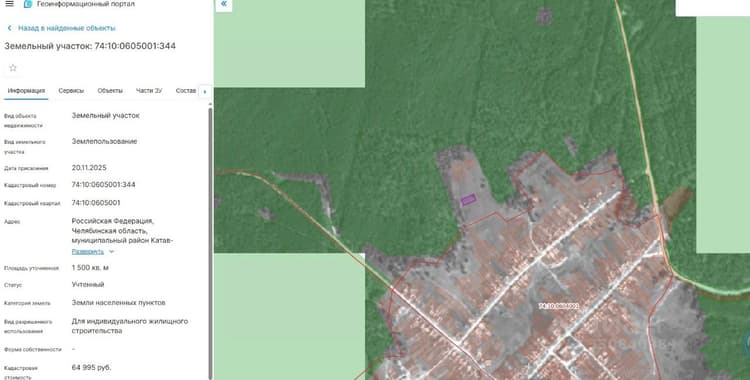Click the area value 1 500 кв. м
The height and width of the screenshot is (380, 750).
pos(90,268)
